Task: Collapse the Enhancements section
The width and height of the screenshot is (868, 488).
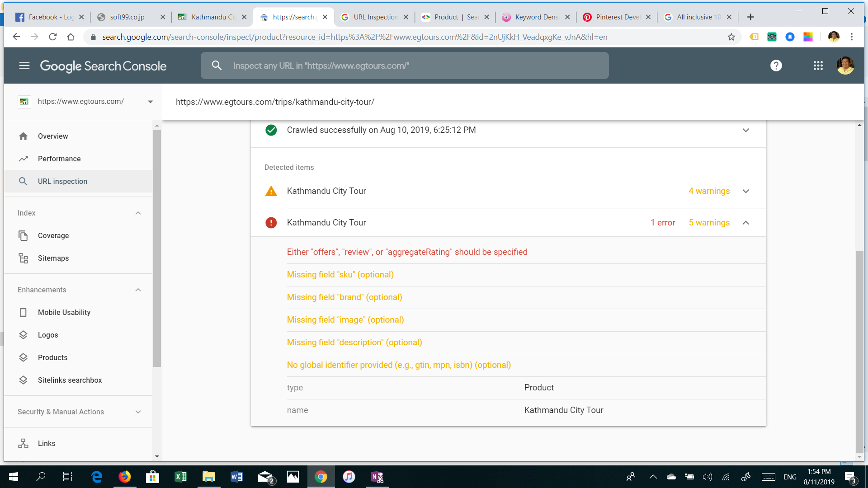Action: tap(138, 290)
